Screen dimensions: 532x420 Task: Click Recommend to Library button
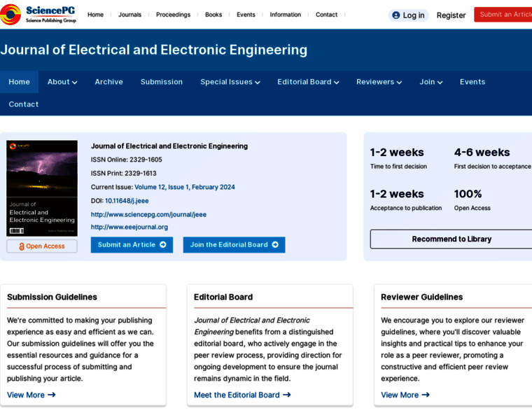(x=451, y=239)
